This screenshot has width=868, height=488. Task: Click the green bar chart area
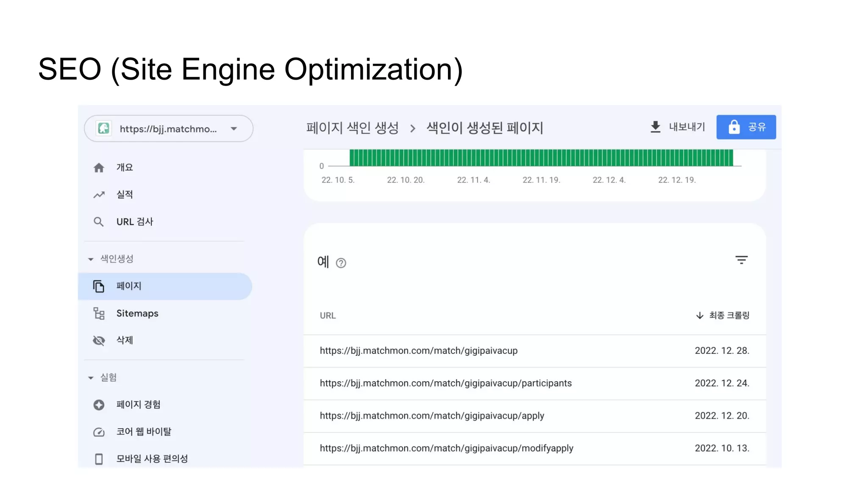[541, 158]
